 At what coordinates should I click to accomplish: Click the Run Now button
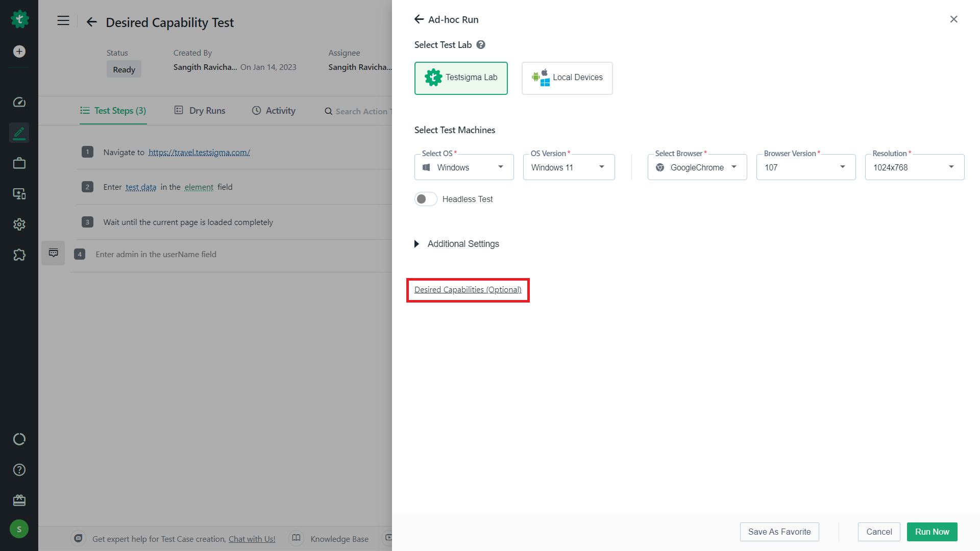click(932, 532)
